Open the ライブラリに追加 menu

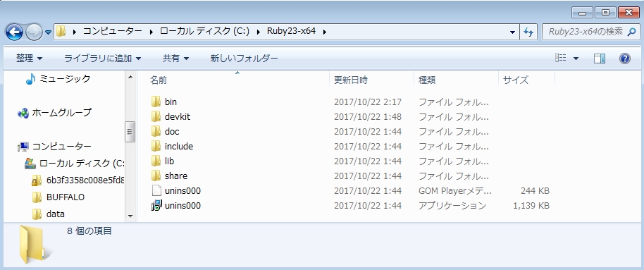(103, 59)
